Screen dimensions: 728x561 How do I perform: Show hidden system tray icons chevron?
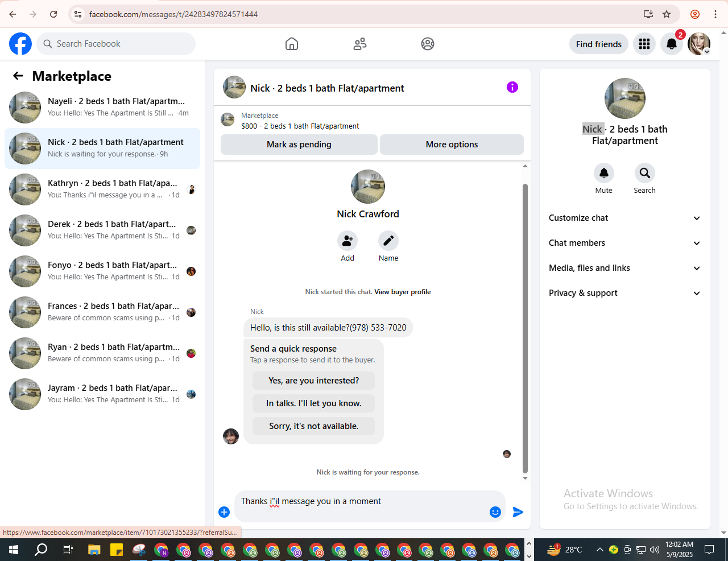tap(599, 550)
